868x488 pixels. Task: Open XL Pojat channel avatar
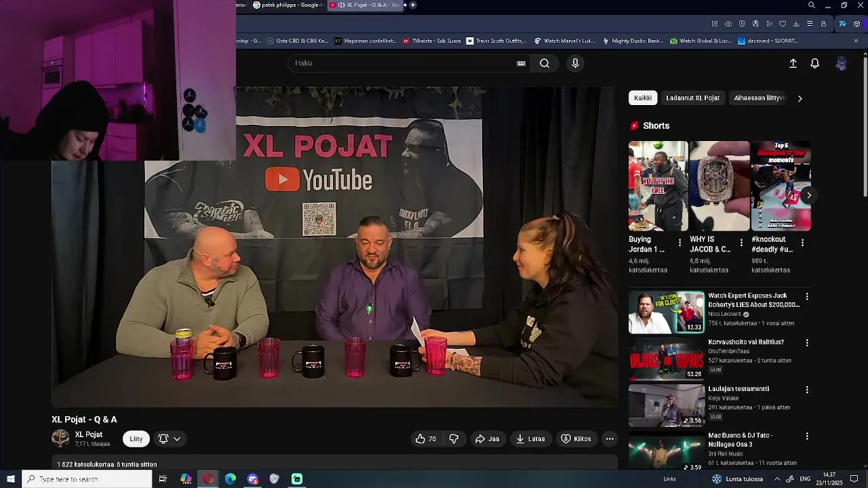pos(60,439)
